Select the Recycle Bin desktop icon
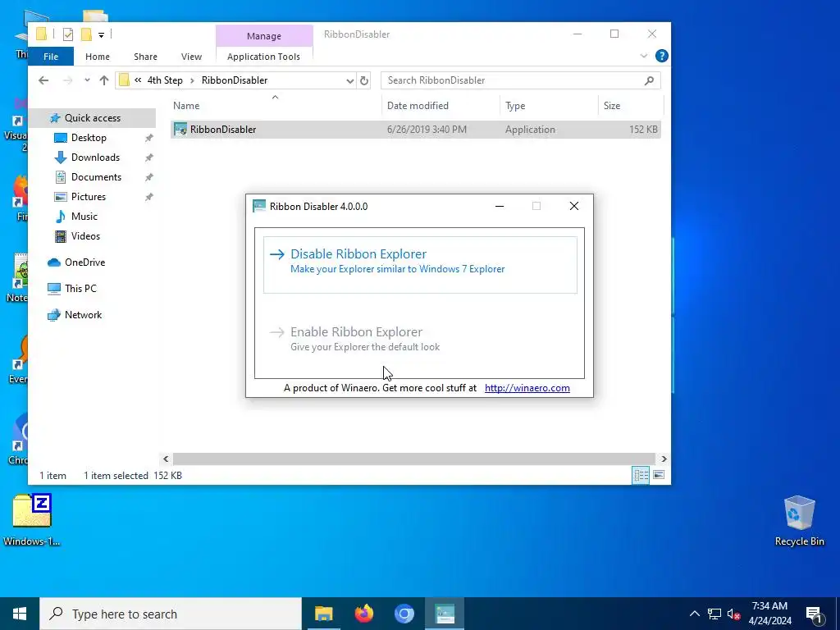840x630 pixels. 799,521
